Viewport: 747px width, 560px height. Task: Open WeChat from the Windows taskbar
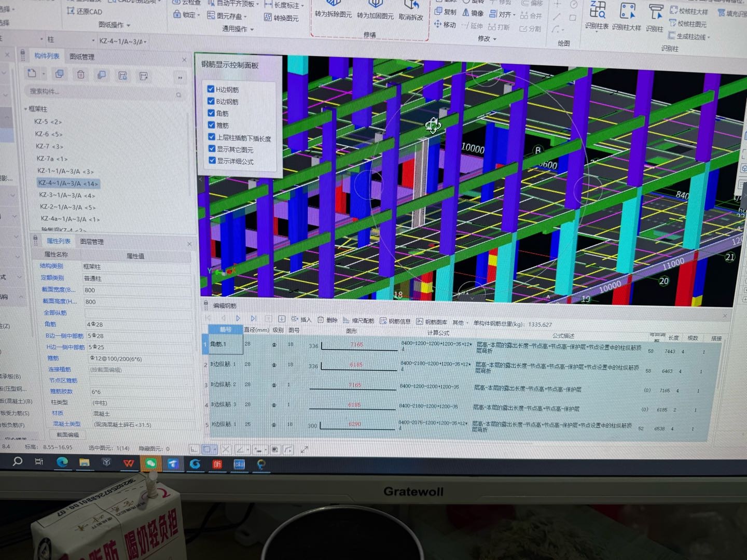151,463
